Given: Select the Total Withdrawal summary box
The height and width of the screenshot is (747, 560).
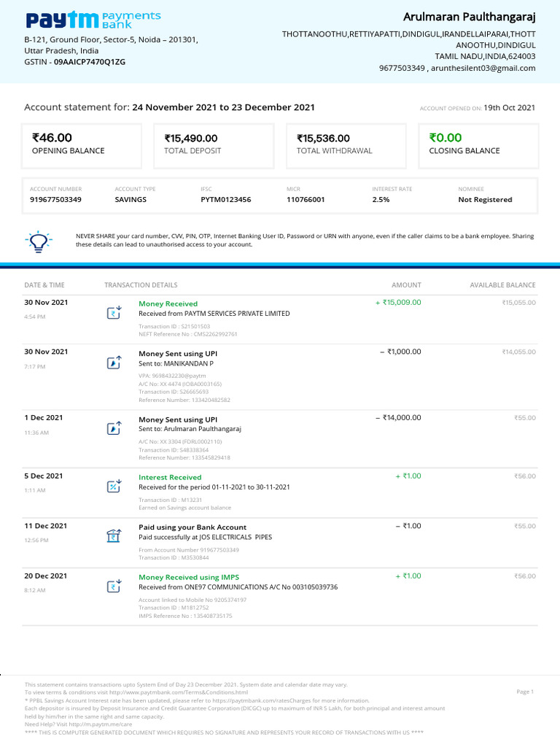Looking at the screenshot, I should coord(346,144).
